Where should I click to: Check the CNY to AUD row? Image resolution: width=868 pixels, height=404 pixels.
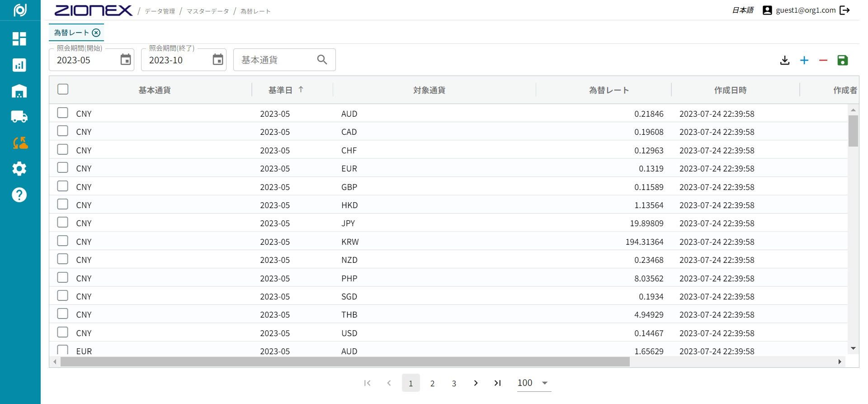tap(63, 113)
